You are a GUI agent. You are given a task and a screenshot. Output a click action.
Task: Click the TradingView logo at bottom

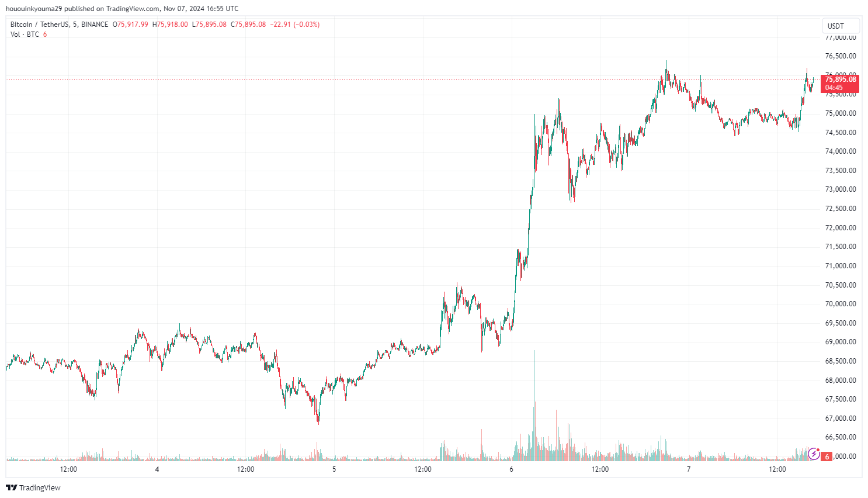click(x=33, y=487)
